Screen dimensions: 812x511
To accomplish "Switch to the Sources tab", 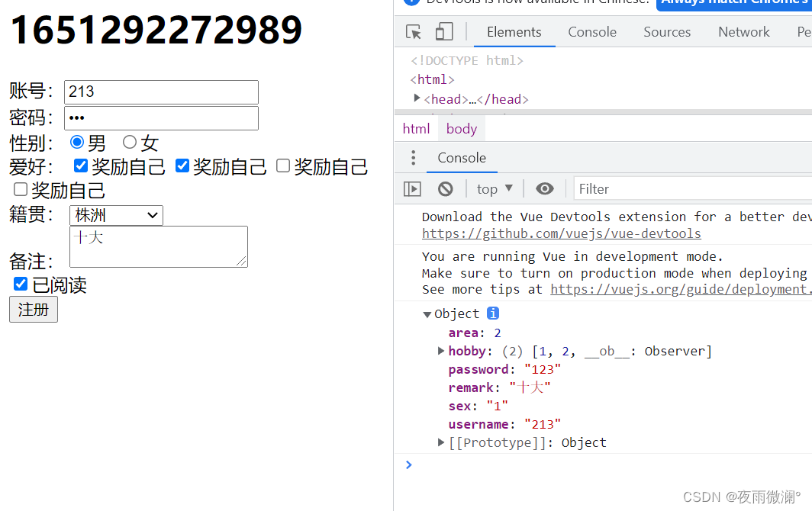I will [x=666, y=32].
